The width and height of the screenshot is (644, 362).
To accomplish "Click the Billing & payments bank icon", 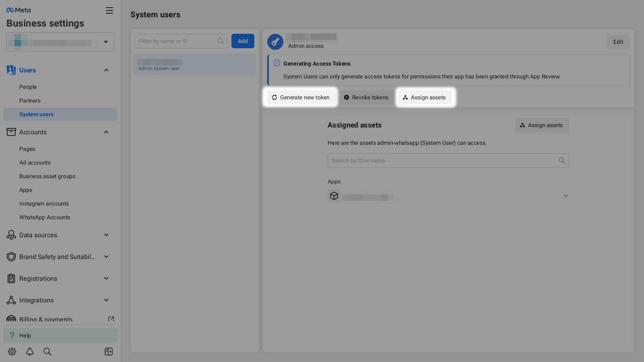I will tap(11, 319).
